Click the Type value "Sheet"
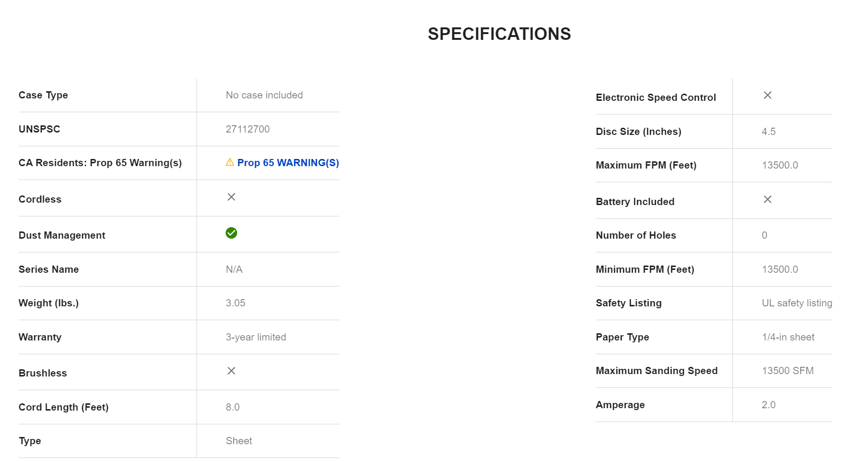The image size is (868, 461). click(x=239, y=441)
